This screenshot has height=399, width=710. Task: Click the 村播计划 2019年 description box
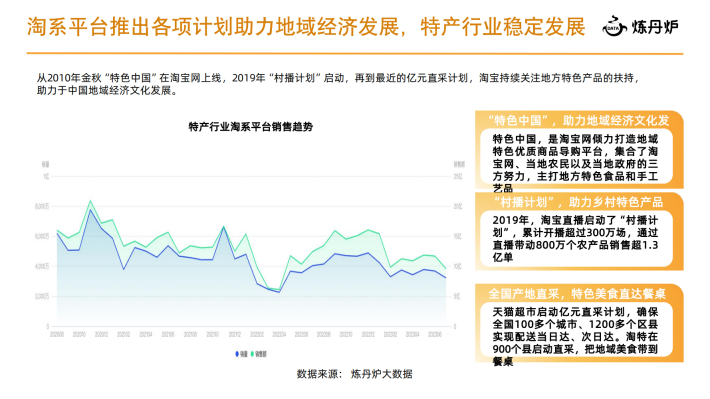click(576, 239)
